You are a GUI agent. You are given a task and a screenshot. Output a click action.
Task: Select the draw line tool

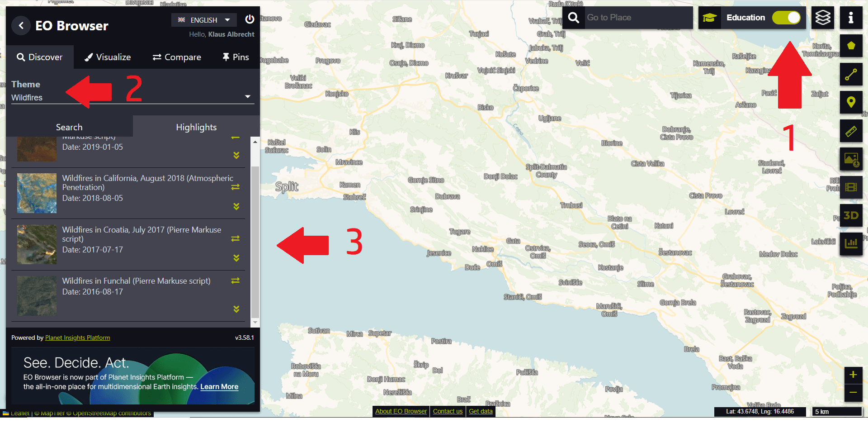pyautogui.click(x=851, y=74)
